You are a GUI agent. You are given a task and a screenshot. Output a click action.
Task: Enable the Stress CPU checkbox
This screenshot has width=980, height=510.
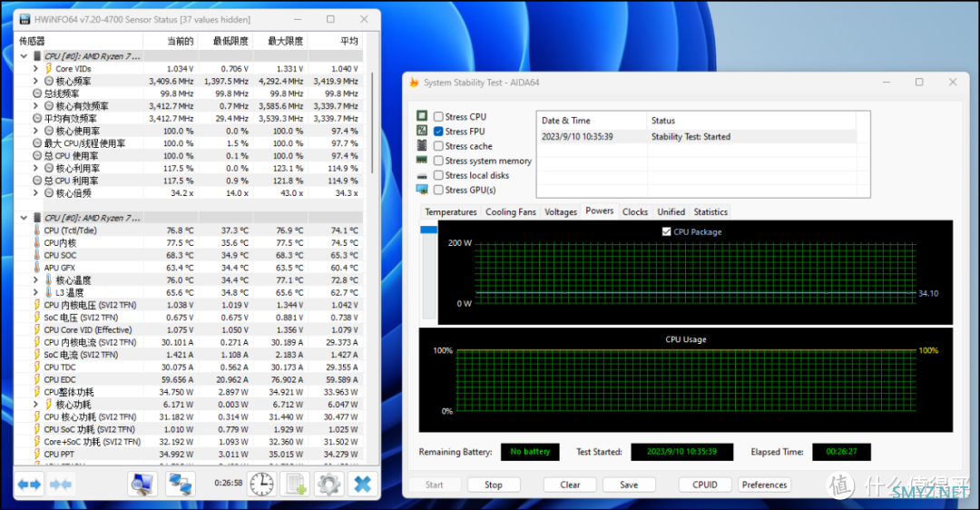coord(439,117)
